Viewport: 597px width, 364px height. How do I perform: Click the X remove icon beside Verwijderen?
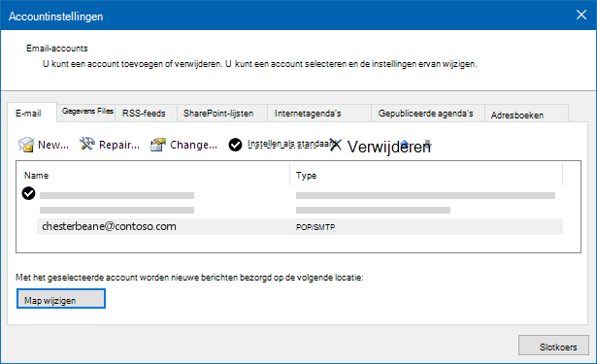coord(336,145)
